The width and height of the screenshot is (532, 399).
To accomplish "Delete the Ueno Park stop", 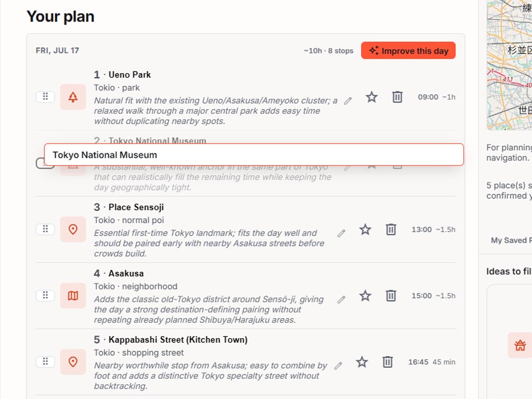I will click(397, 97).
